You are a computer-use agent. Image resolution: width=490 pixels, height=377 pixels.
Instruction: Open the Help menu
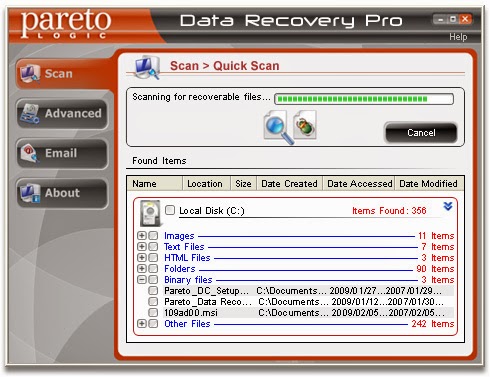(458, 37)
